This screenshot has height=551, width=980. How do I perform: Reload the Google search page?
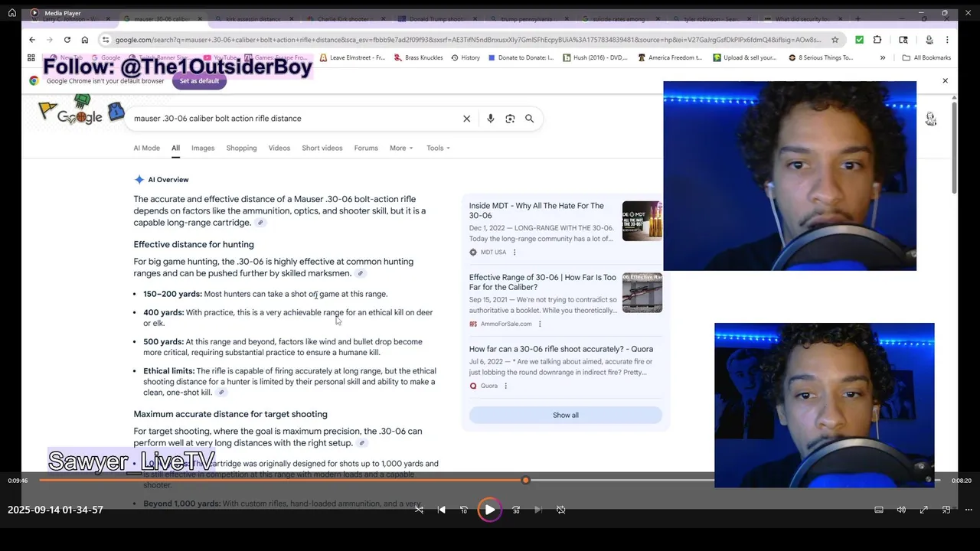click(67, 40)
